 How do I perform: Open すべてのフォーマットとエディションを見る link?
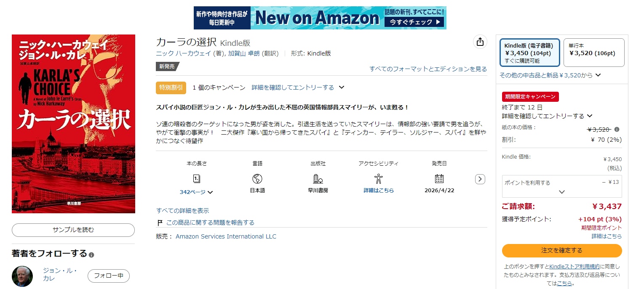(428, 69)
